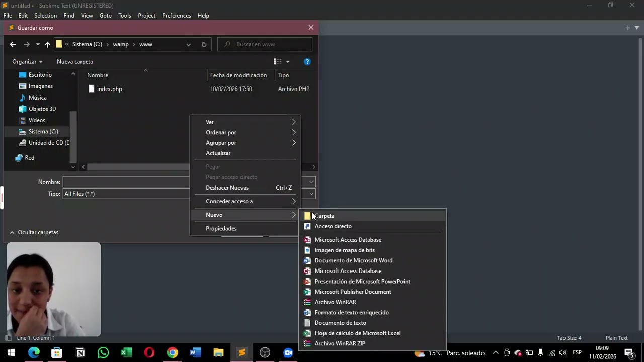The width and height of the screenshot is (644, 362).
Task: Open the Sublime Text Preferences menu
Action: pos(176,16)
